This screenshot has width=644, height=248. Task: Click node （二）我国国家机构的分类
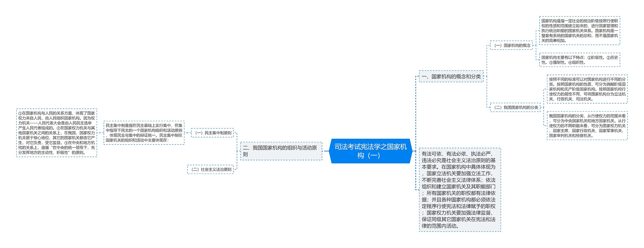[515, 107]
